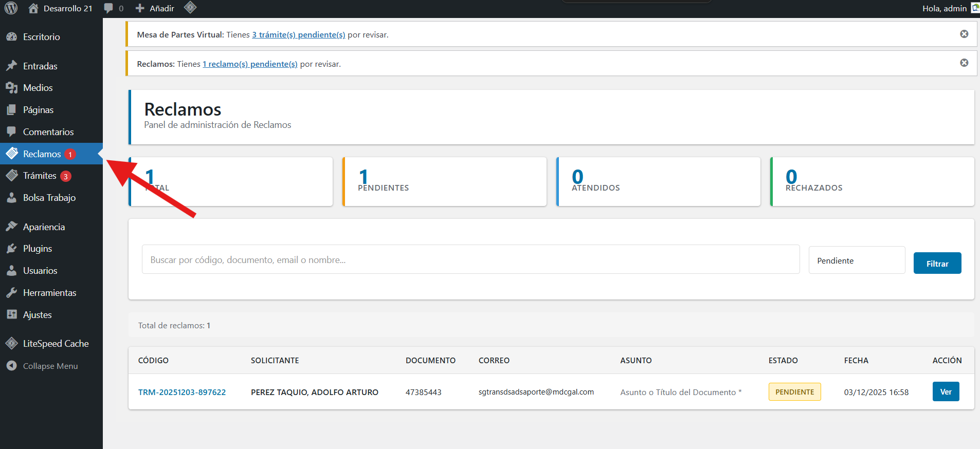Click Ver button for the claim row
This screenshot has height=449, width=980.
pos(946,392)
